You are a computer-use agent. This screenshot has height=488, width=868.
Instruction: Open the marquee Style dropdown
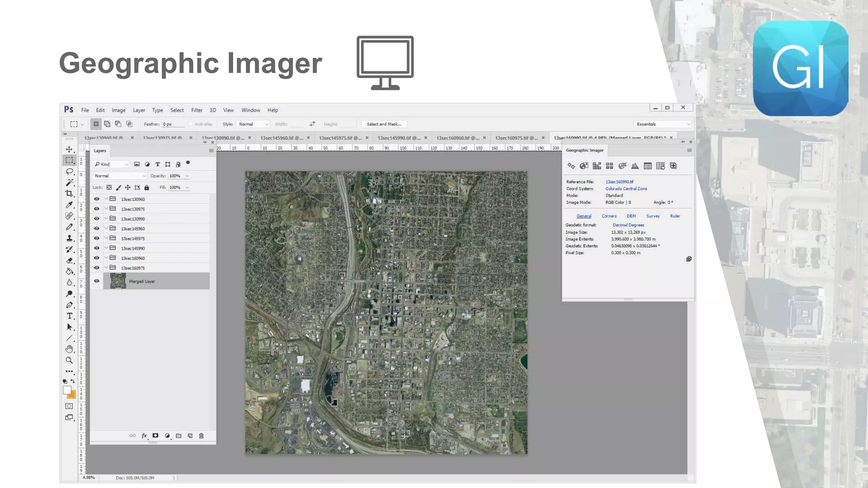pos(253,124)
